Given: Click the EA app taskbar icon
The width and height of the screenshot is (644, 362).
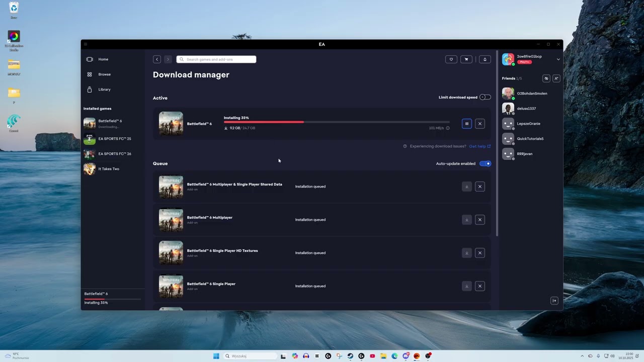Looking at the screenshot, I should point(417,356).
